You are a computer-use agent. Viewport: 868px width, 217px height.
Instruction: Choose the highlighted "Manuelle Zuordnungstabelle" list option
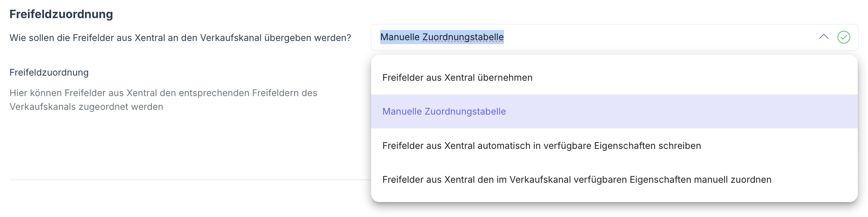pos(444,111)
